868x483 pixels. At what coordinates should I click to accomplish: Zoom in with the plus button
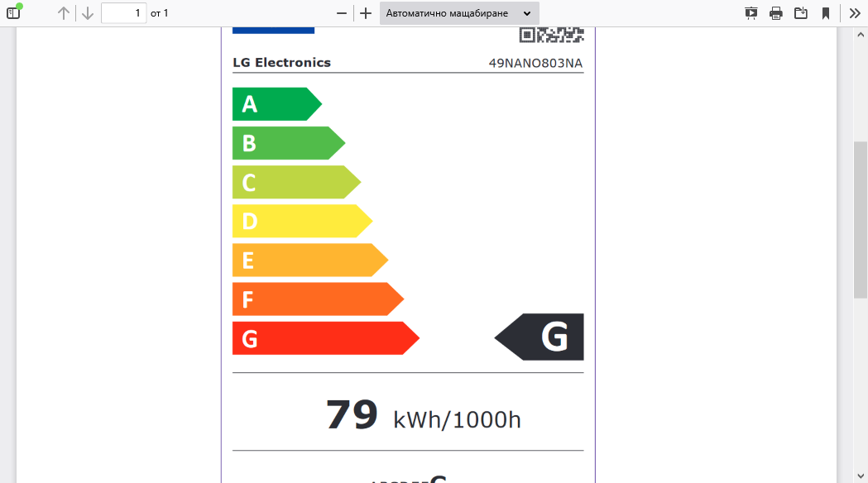(366, 13)
